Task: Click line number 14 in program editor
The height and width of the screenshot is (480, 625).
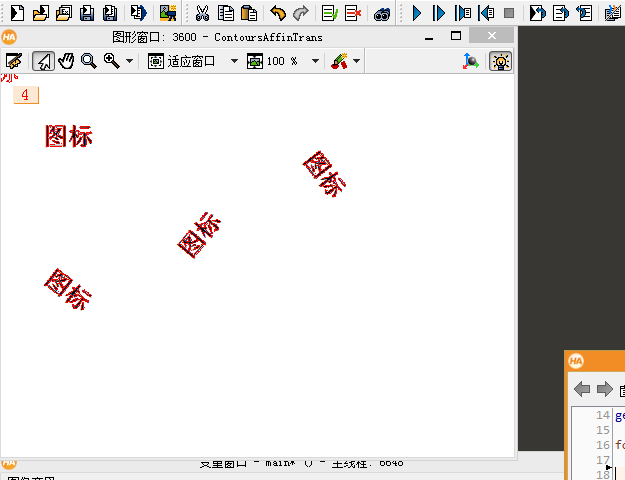Action: 603,415
